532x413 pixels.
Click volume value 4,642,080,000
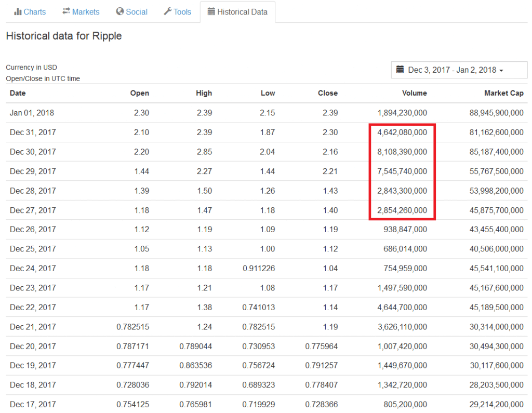tap(403, 132)
